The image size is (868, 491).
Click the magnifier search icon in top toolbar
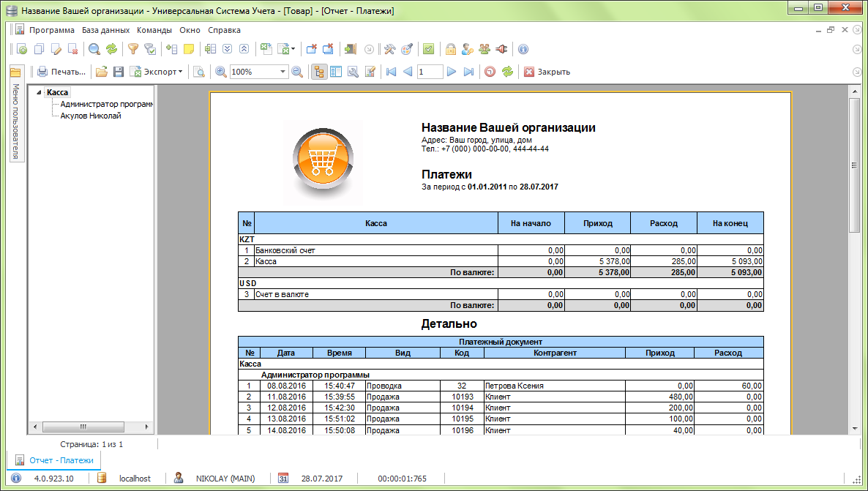(94, 49)
